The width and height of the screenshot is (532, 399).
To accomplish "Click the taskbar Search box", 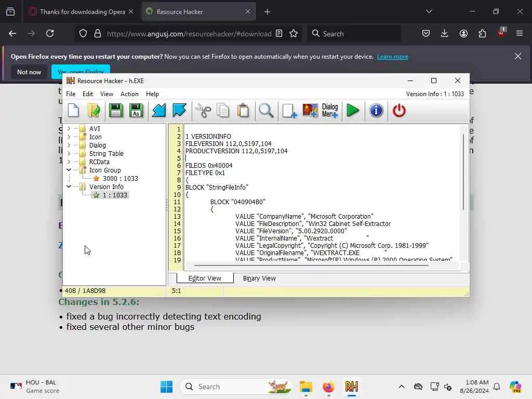I will click(236, 387).
